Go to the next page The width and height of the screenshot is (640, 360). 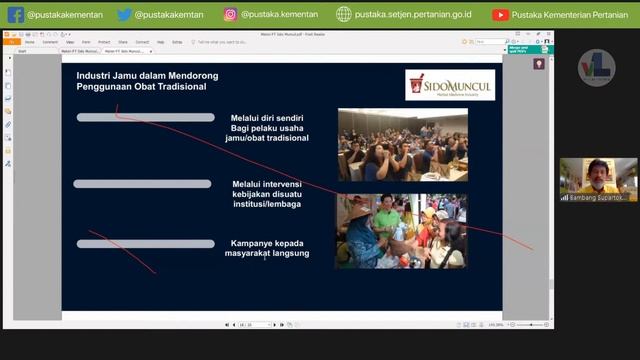click(x=275, y=325)
